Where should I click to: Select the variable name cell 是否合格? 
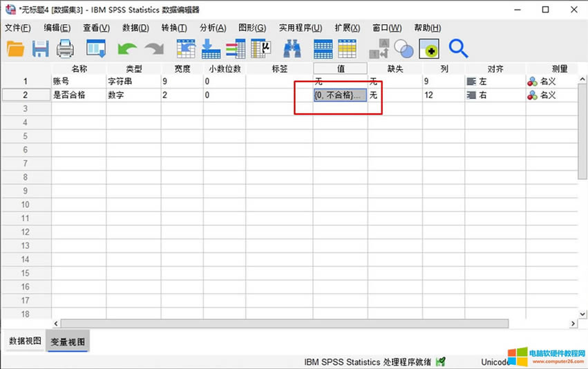79,95
